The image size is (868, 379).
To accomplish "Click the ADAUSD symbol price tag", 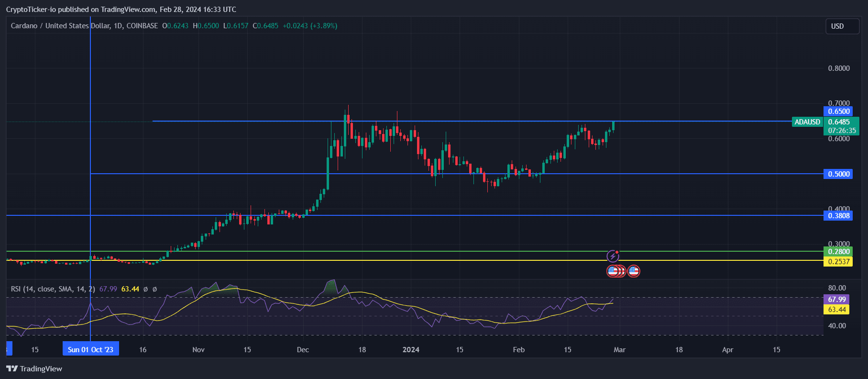I will click(x=807, y=122).
